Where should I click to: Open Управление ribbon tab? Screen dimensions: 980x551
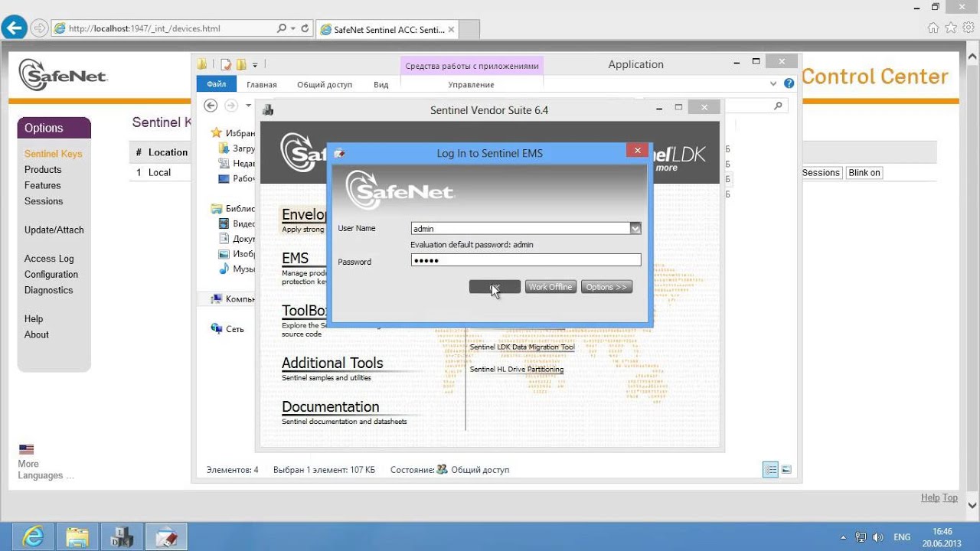(471, 84)
